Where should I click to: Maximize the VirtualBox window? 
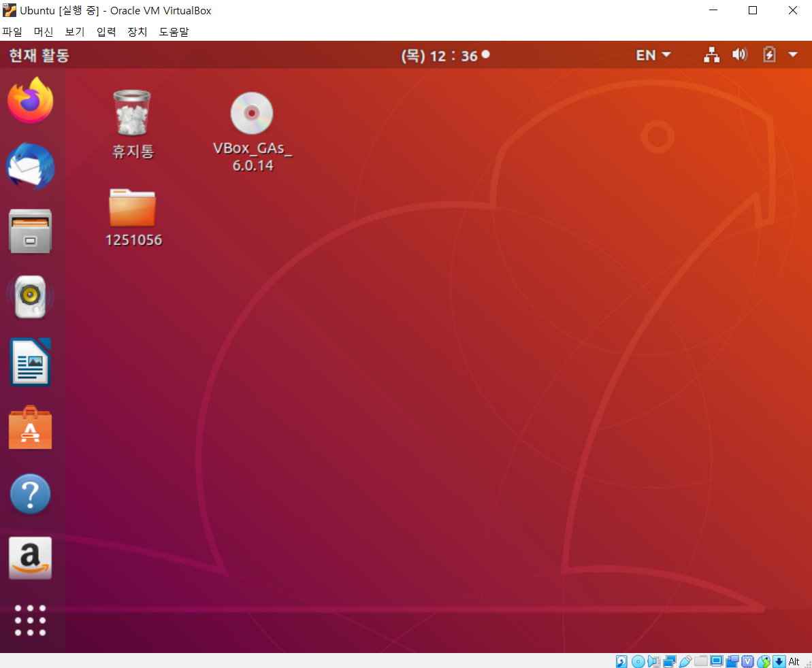click(753, 10)
